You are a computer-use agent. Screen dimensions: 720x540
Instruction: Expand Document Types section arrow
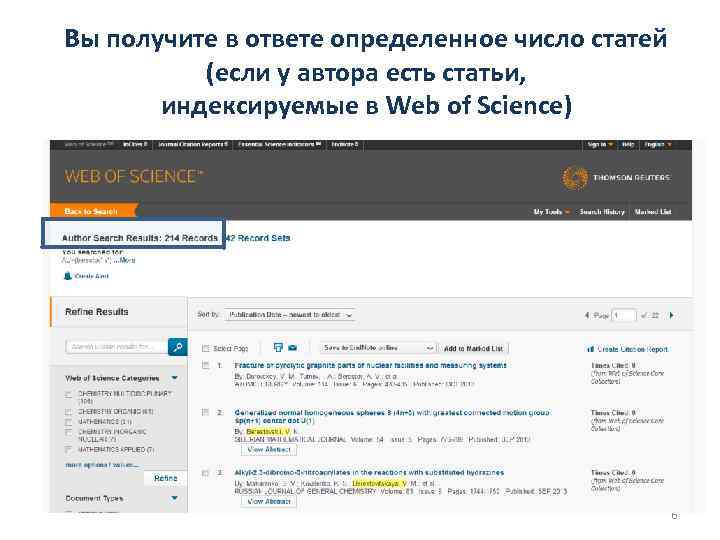(x=174, y=498)
